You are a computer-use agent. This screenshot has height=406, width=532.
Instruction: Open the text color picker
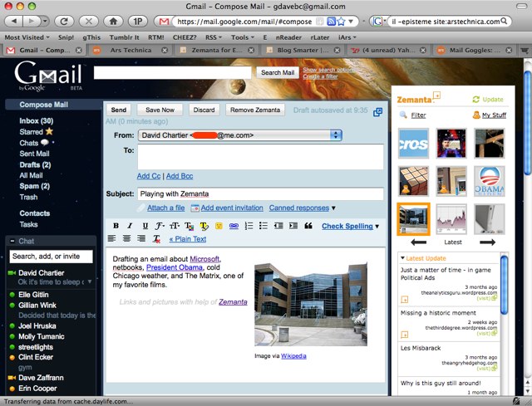coord(189,226)
